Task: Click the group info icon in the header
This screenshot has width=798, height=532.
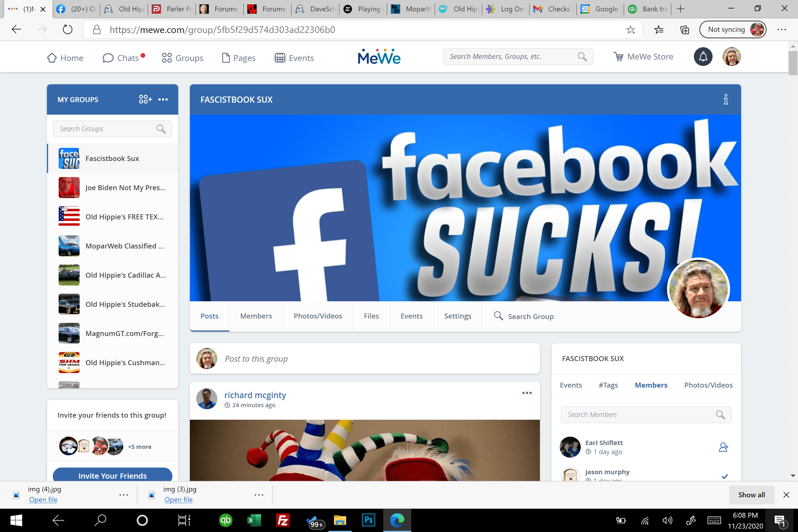Action: point(726,99)
